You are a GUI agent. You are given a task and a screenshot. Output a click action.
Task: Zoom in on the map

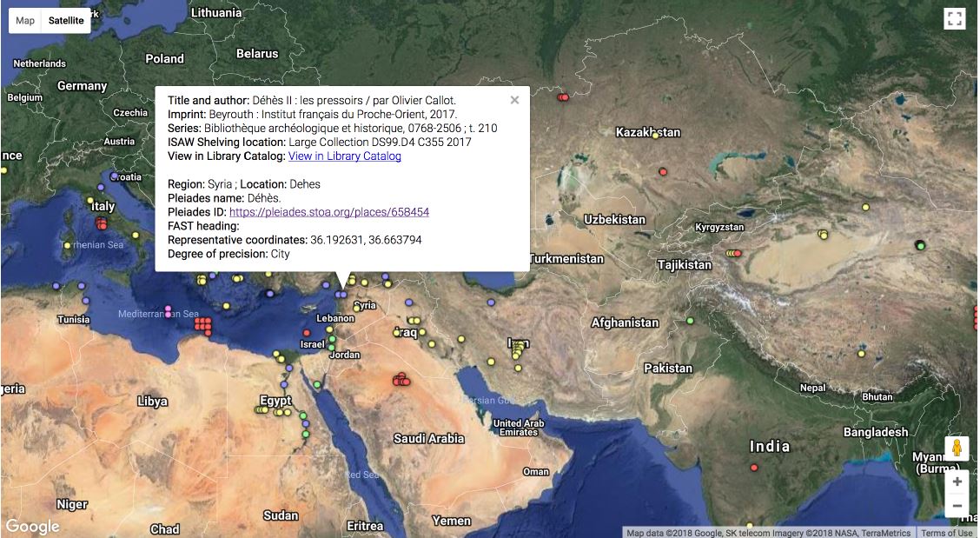click(957, 482)
